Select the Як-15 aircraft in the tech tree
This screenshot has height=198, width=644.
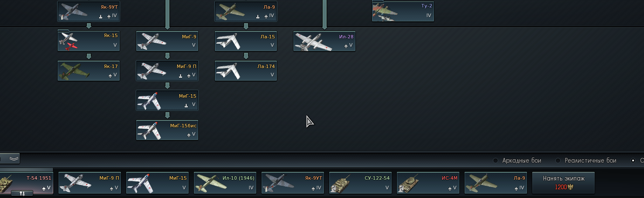click(89, 41)
